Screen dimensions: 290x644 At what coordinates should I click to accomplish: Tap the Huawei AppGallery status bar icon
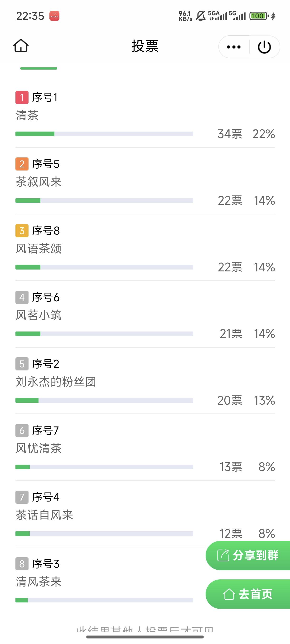(x=54, y=16)
